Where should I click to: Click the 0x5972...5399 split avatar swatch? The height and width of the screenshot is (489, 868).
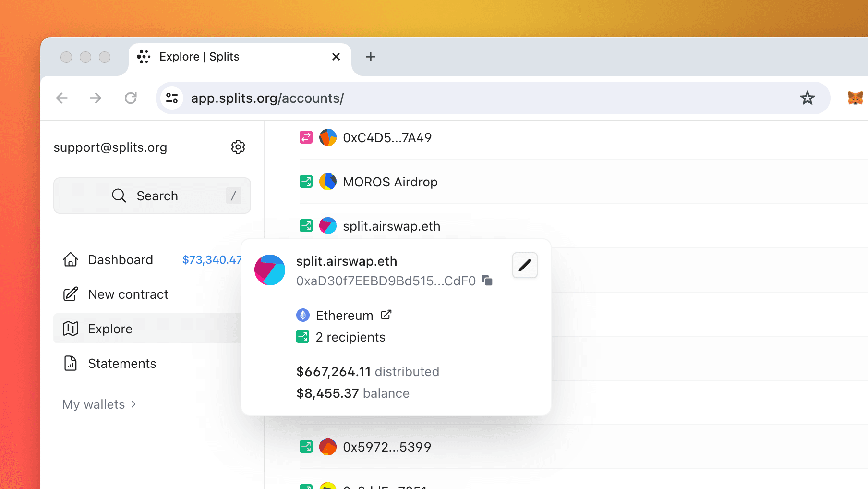pyautogui.click(x=328, y=446)
